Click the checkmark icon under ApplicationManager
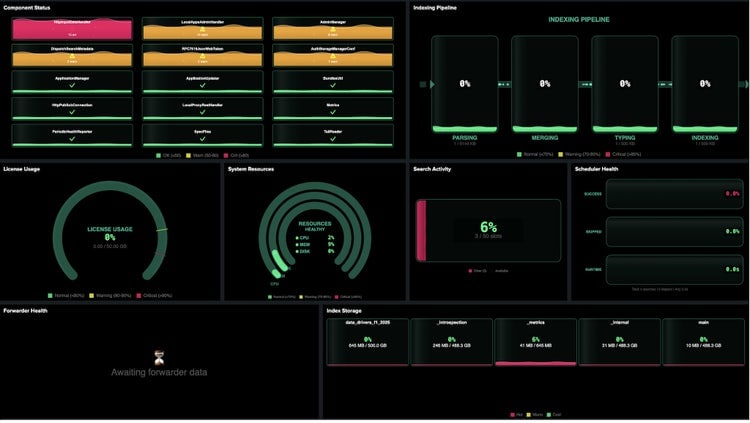This screenshot has width=750, height=423. (72, 85)
